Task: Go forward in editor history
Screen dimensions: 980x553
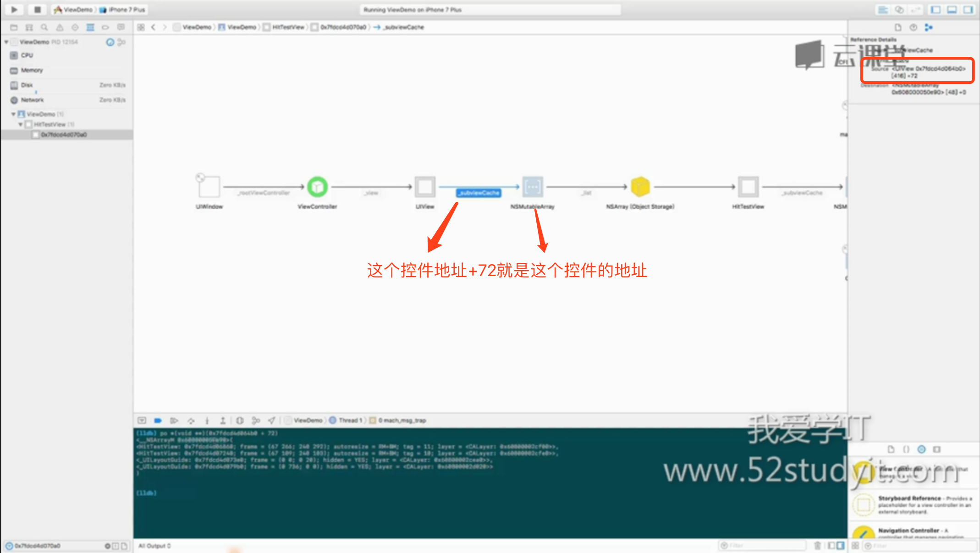Action: pos(165,28)
